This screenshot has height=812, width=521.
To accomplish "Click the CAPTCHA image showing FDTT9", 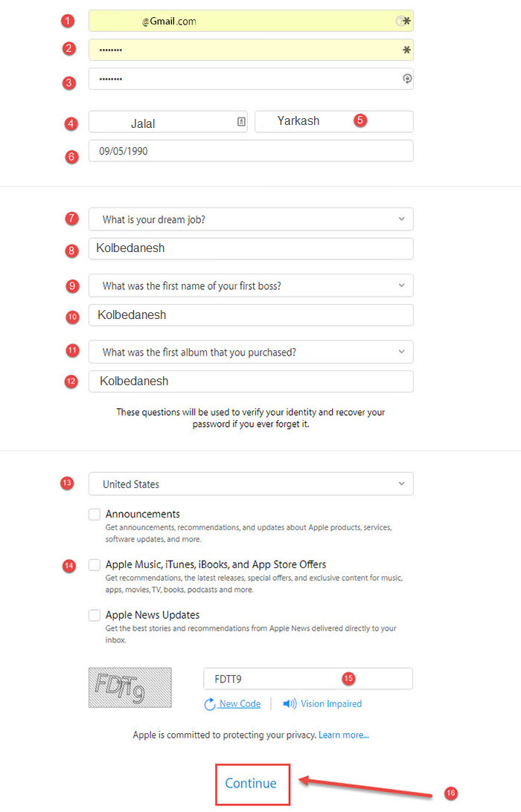I will pos(130,687).
